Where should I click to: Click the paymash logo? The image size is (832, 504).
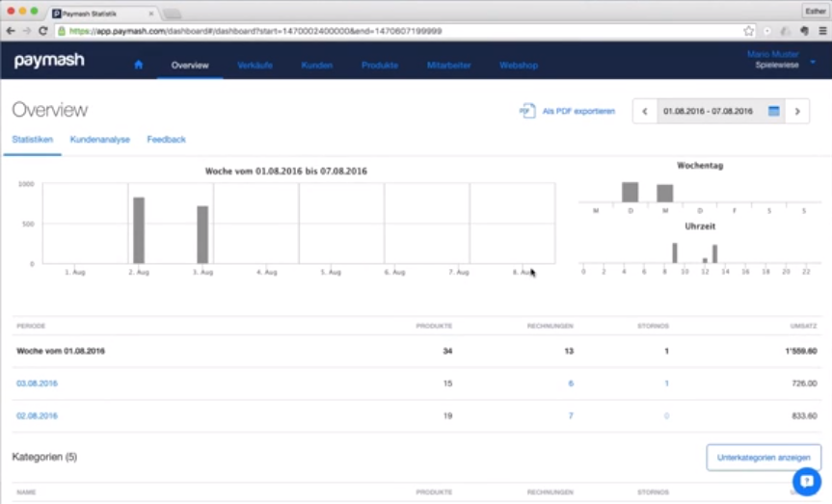pos(49,61)
